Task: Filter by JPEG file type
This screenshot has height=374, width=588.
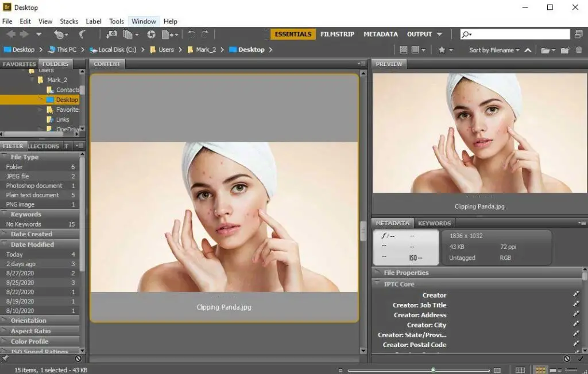Action: point(40,176)
